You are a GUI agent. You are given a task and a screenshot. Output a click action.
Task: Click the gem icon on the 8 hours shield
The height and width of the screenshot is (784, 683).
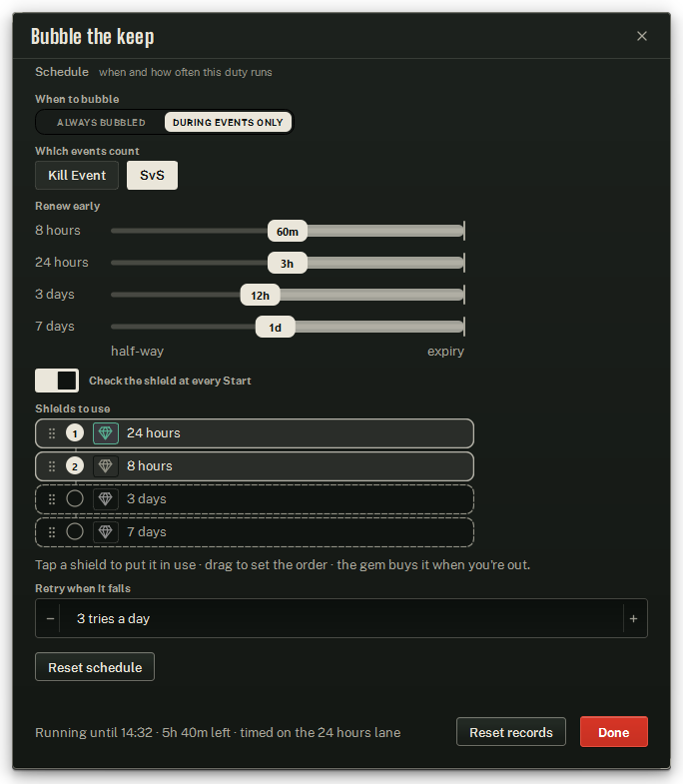[106, 466]
